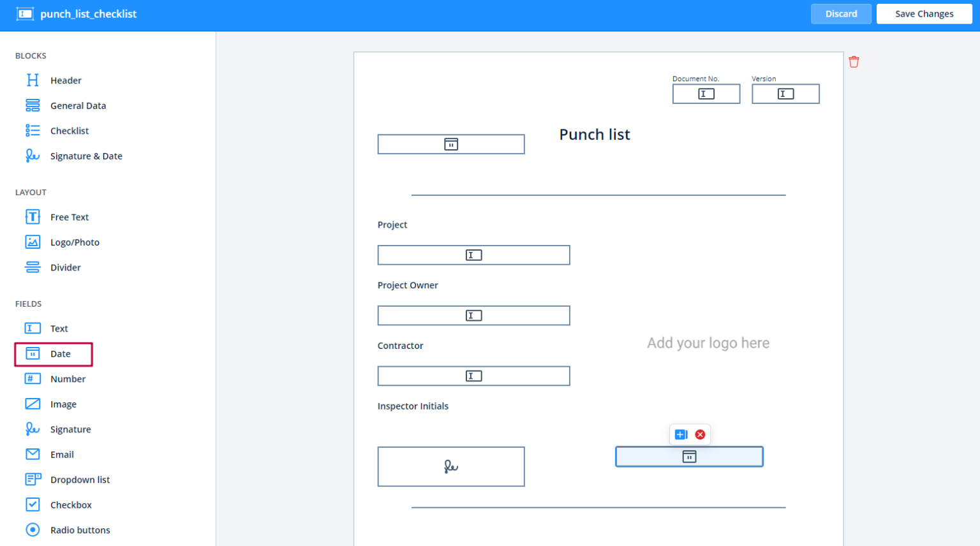The height and width of the screenshot is (546, 980).
Task: Select the Header block icon
Action: (x=33, y=80)
